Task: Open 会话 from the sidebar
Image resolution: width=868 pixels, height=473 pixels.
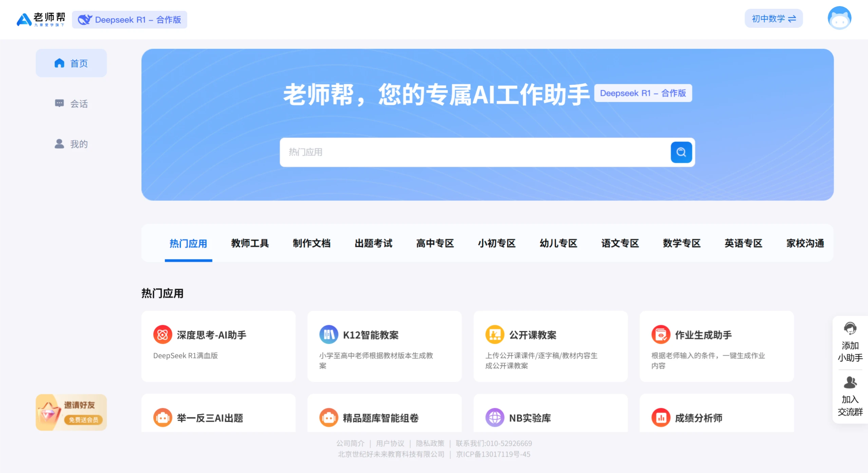Action: tap(71, 103)
